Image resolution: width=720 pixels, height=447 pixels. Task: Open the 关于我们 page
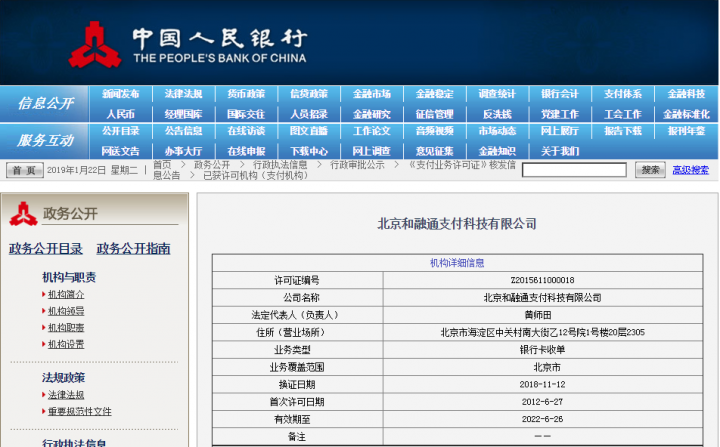(560, 151)
